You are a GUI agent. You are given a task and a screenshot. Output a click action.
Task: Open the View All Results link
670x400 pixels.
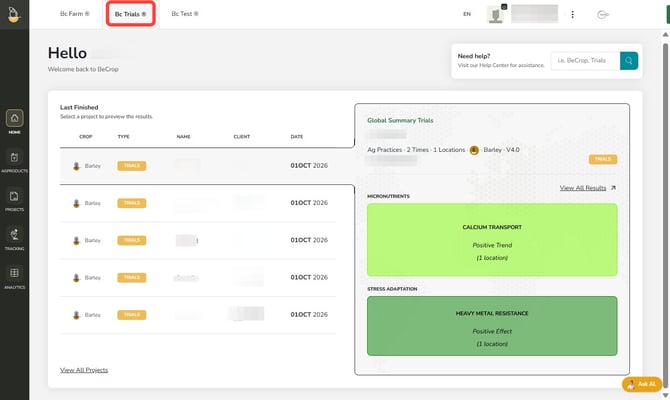tap(583, 188)
